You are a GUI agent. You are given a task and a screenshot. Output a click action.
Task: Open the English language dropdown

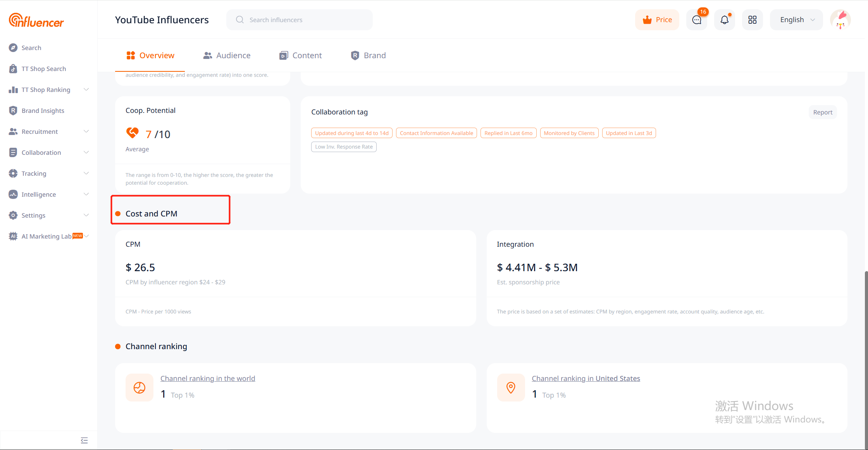click(796, 20)
